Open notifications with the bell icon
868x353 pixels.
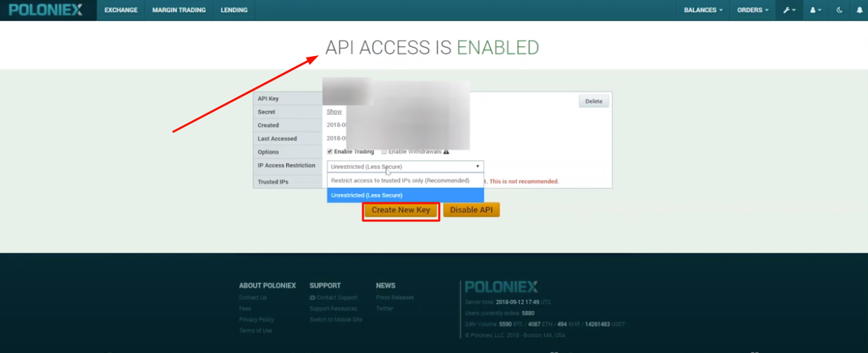click(860, 10)
